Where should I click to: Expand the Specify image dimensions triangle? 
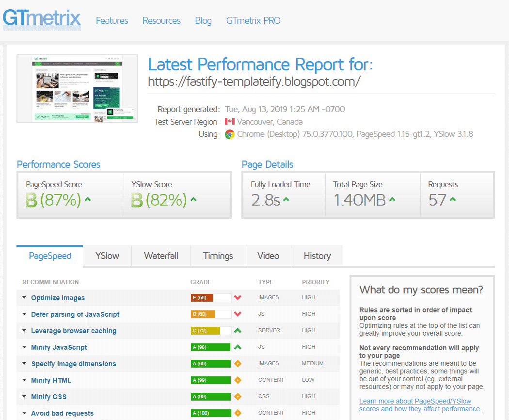pos(24,363)
